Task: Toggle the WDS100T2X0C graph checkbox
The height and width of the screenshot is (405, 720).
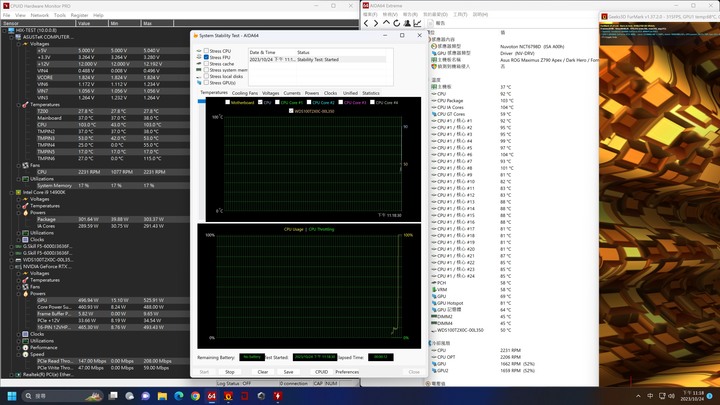Action: [291, 111]
